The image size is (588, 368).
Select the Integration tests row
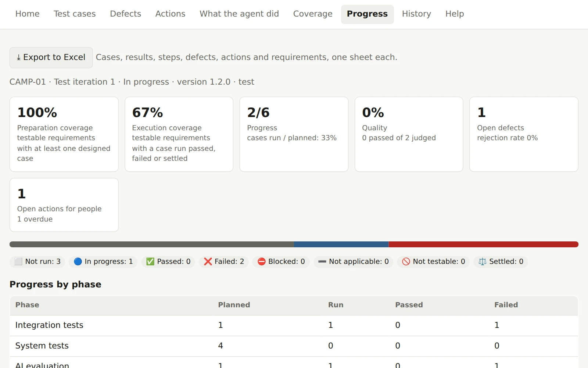click(x=294, y=326)
